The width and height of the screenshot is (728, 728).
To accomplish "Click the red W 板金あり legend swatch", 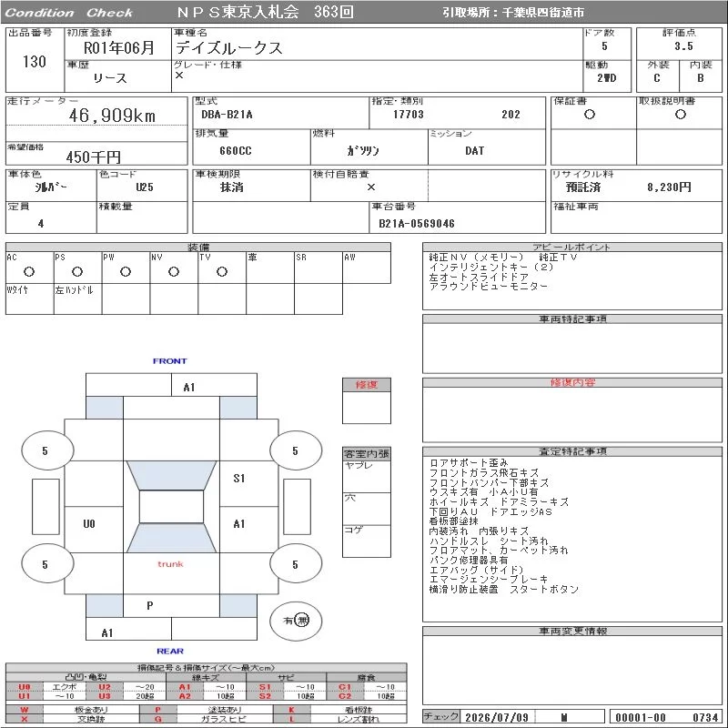I will (25, 710).
